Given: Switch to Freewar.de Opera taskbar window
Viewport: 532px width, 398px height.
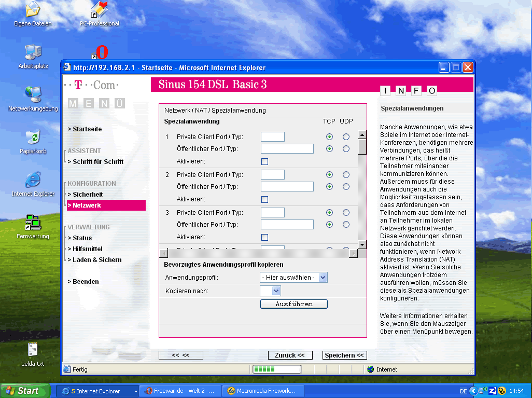Looking at the screenshot, I should tap(181, 391).
